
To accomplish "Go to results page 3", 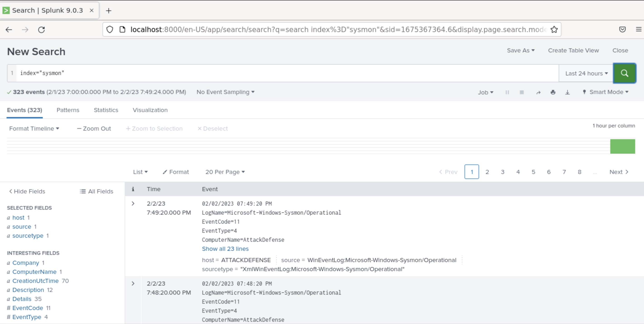I will (503, 172).
